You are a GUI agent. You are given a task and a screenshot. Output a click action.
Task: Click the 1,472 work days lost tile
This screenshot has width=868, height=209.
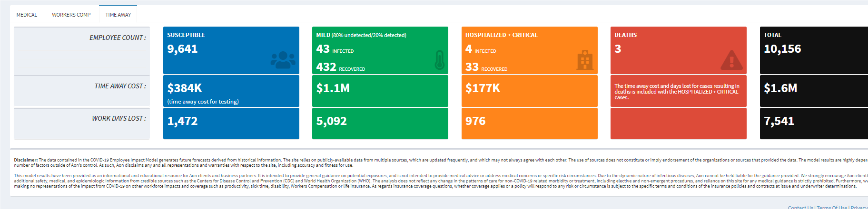tap(231, 123)
